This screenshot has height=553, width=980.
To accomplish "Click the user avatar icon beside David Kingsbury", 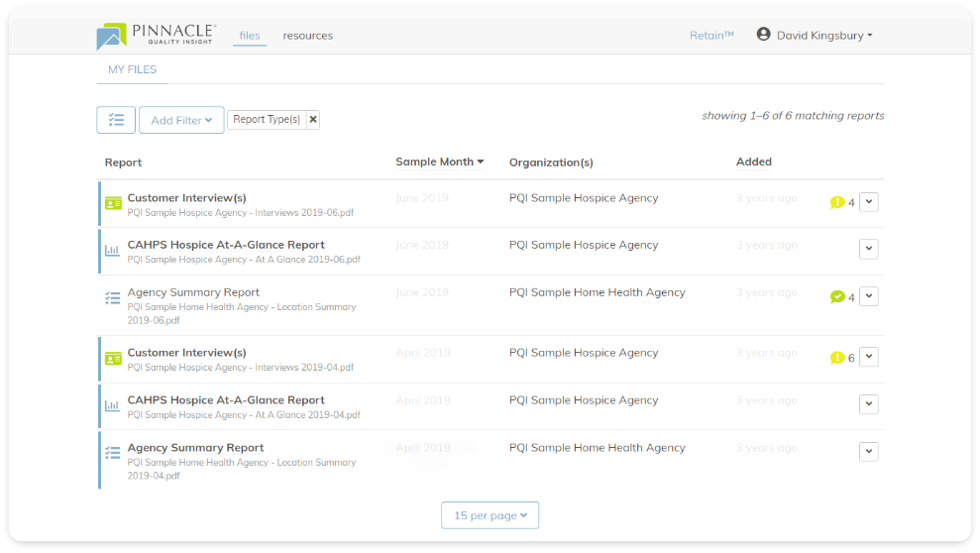I will pyautogui.click(x=763, y=35).
